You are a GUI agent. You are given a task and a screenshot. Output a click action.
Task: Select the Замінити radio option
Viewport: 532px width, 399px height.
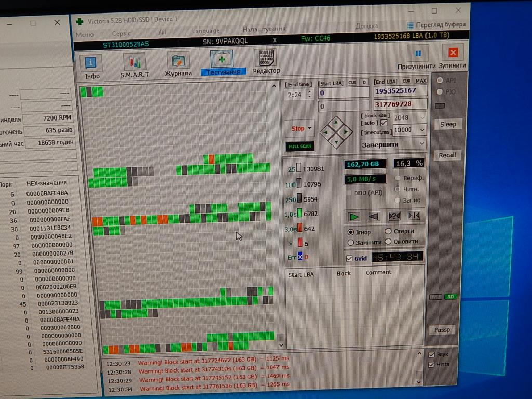[x=351, y=242]
